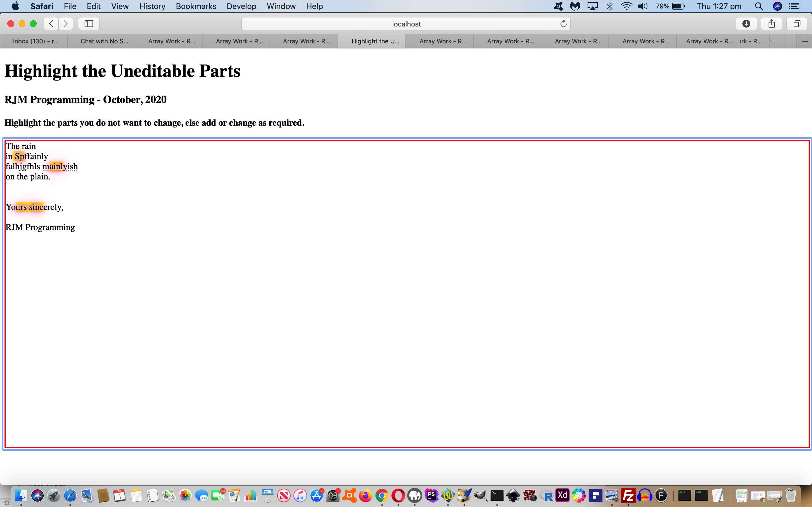Reload the localhost page
This screenshot has height=507, width=812.
(x=563, y=23)
